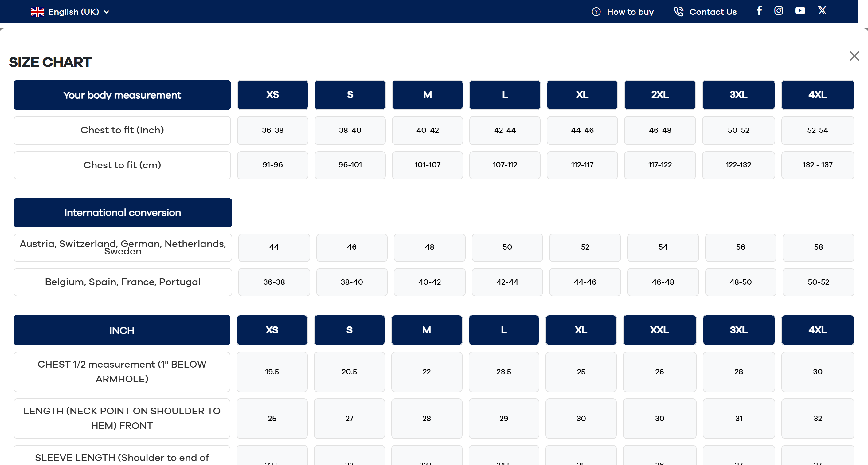Close the size chart popup
868x465 pixels.
[x=854, y=56]
